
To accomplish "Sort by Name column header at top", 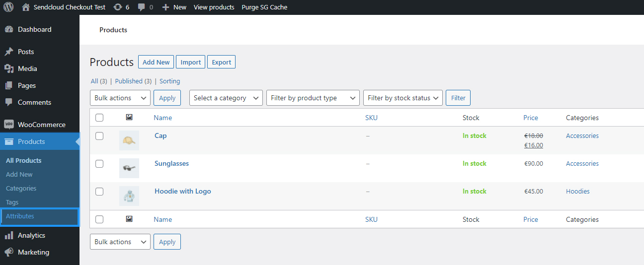I will (163, 118).
